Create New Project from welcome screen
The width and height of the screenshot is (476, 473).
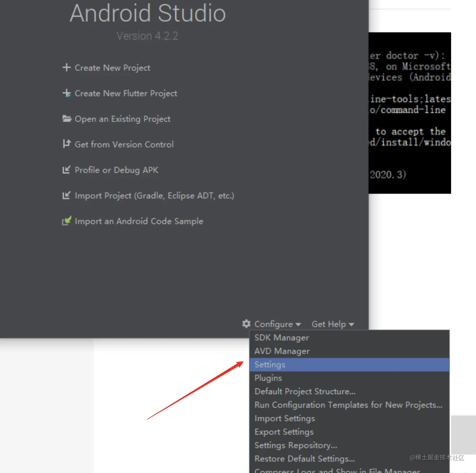112,68
